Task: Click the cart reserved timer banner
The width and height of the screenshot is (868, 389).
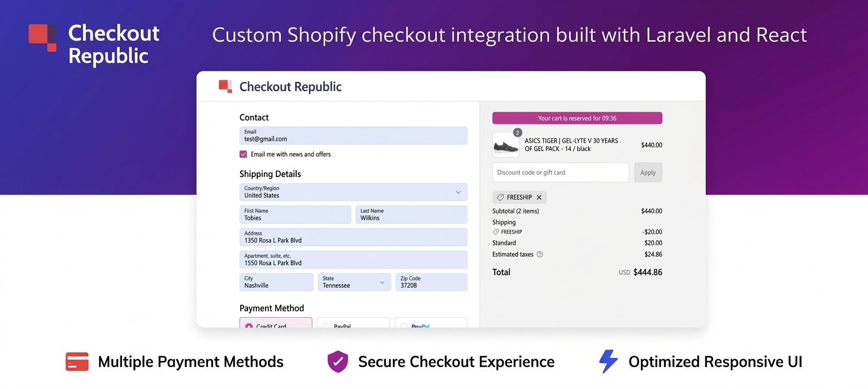Action: coord(577,118)
